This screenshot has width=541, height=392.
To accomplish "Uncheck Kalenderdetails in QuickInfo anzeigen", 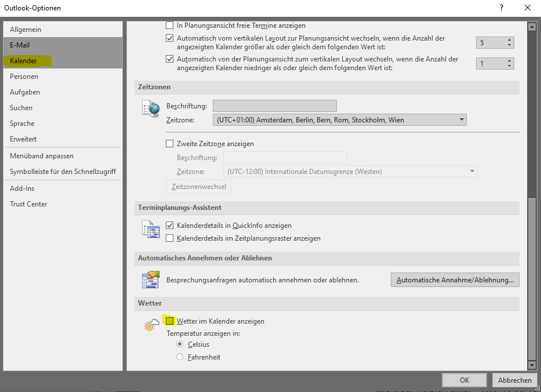I will point(170,226).
